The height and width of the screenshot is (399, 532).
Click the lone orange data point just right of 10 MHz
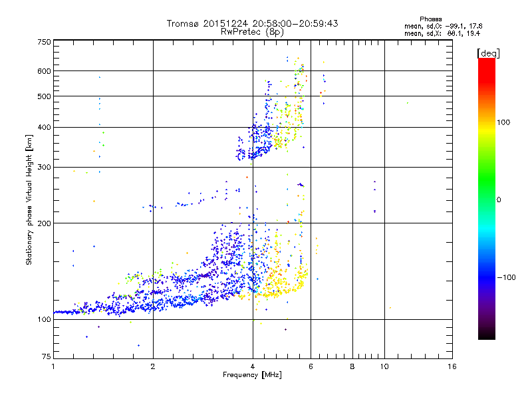click(390, 308)
